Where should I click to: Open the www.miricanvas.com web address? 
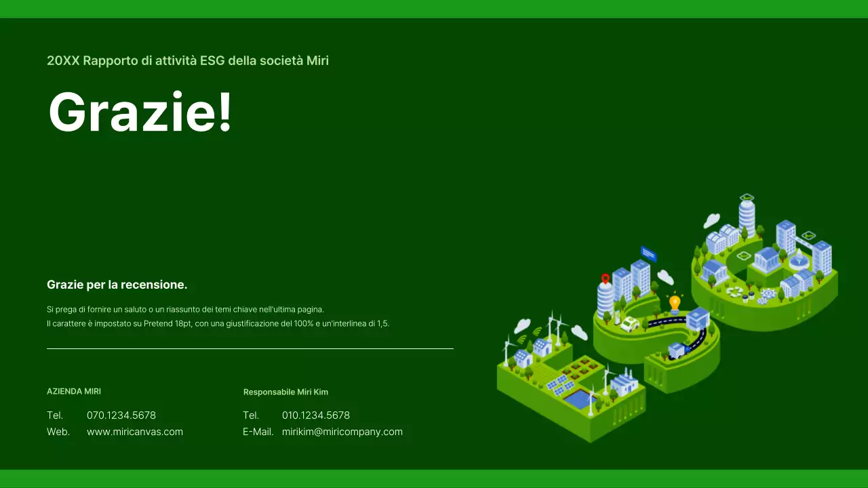pos(135,432)
